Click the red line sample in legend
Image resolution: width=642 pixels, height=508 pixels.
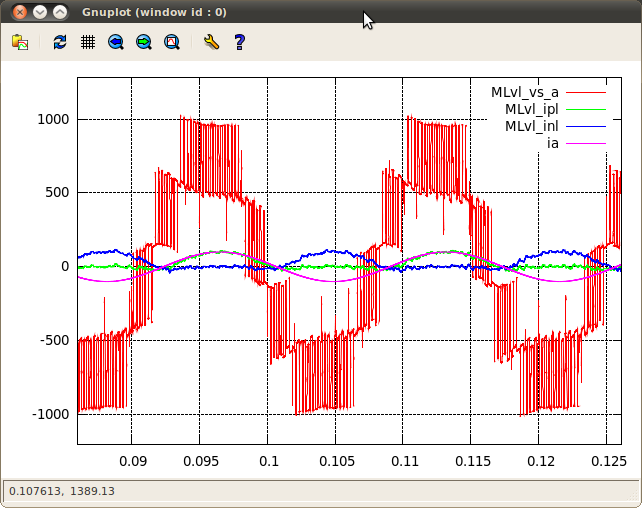pyautogui.click(x=587, y=92)
